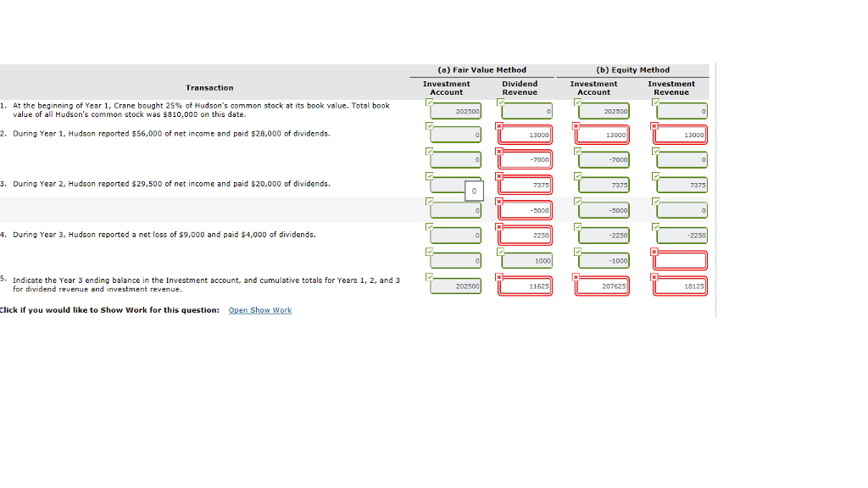The height and width of the screenshot is (488, 868).
Task: Click the red X on the 207625 Investment Account total
Action: tap(576, 276)
